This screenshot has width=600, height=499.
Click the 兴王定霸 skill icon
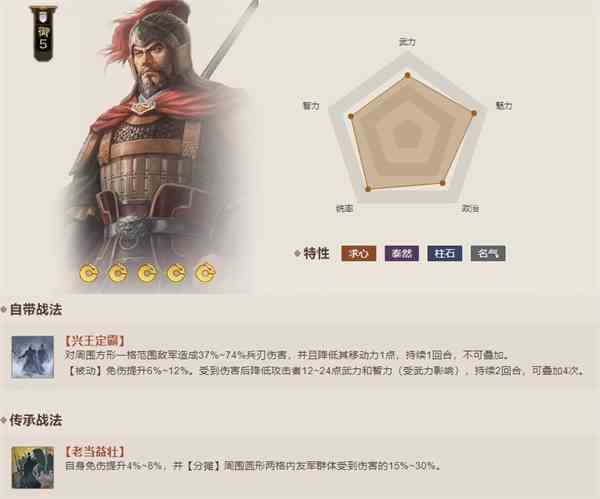coord(33,357)
